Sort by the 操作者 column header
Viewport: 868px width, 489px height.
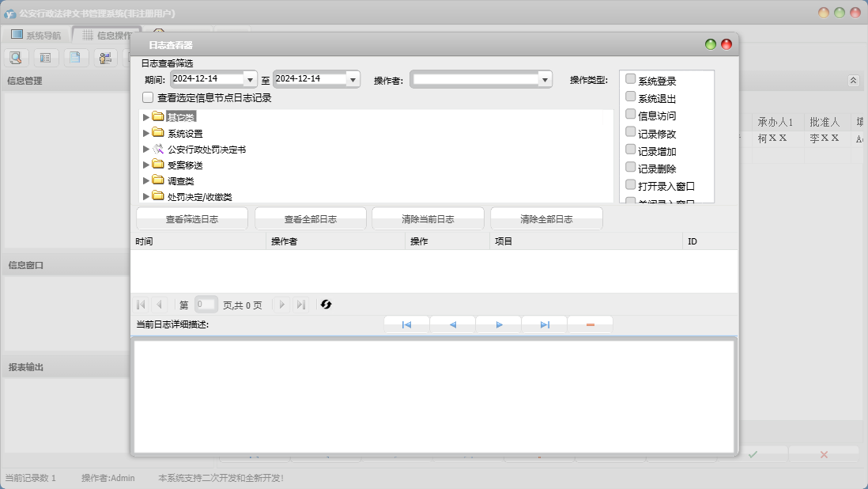tap(335, 241)
